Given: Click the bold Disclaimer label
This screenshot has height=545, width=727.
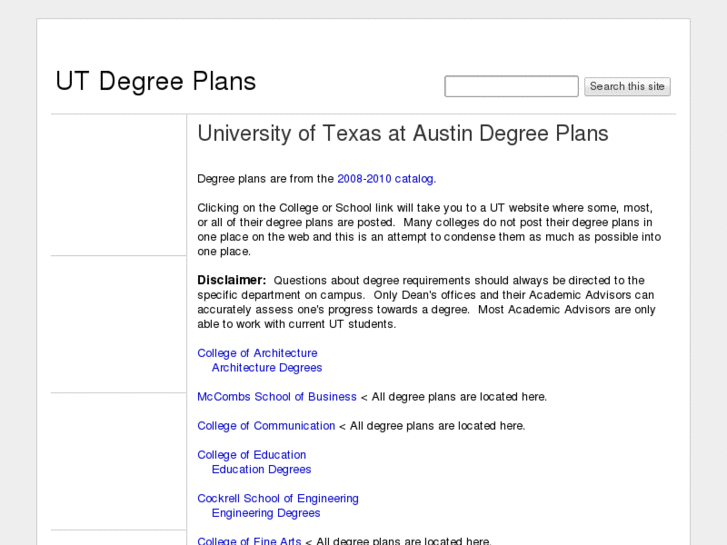Looking at the screenshot, I should point(231,281).
